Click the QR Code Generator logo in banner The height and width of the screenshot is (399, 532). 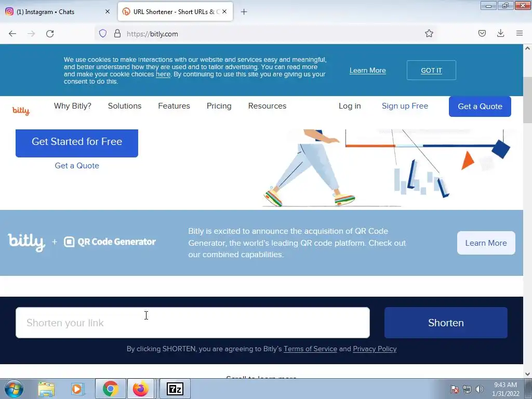pyautogui.click(x=110, y=242)
